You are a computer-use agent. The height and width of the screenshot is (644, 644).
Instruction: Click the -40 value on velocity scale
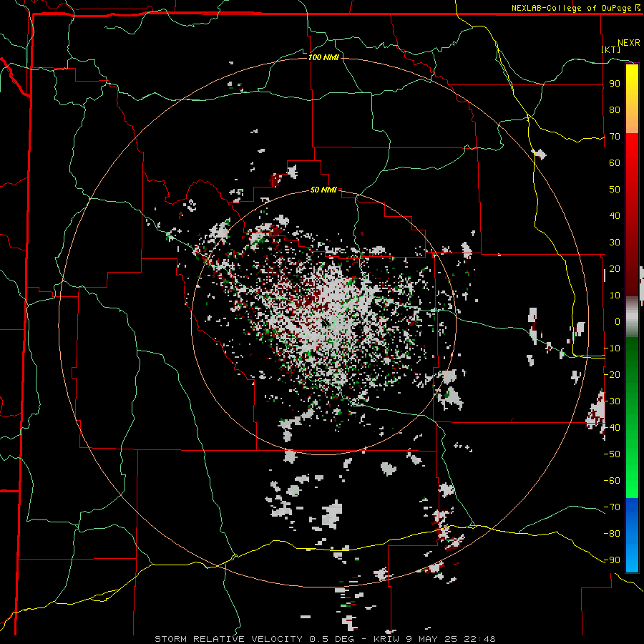coord(612,428)
